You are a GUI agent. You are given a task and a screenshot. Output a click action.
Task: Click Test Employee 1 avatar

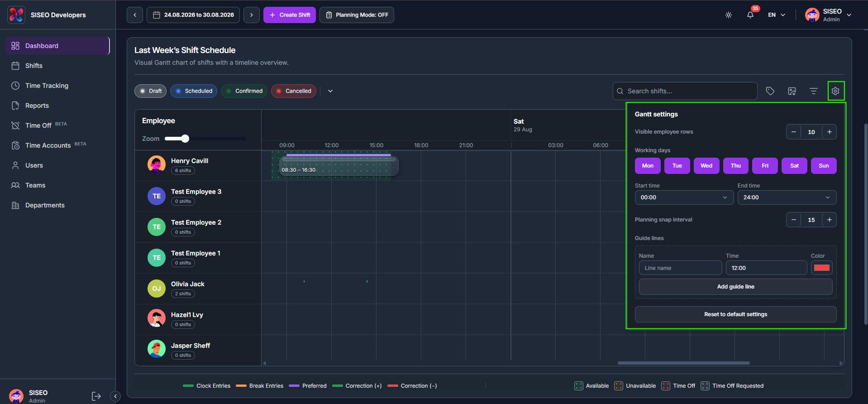[157, 257]
